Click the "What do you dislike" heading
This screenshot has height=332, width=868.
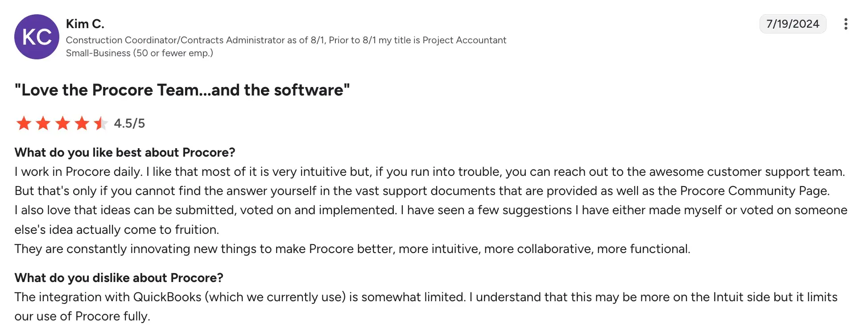click(119, 278)
